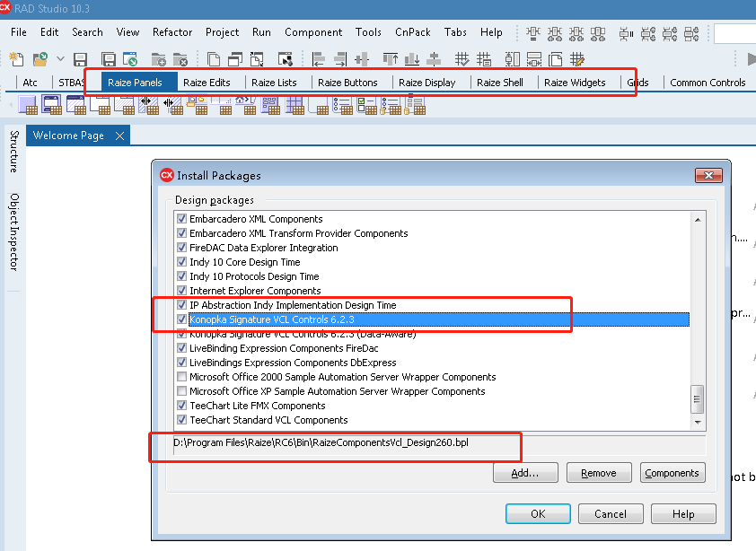Uncheck IP Abstraction Indy Implementation Design Time

pyautogui.click(x=181, y=304)
